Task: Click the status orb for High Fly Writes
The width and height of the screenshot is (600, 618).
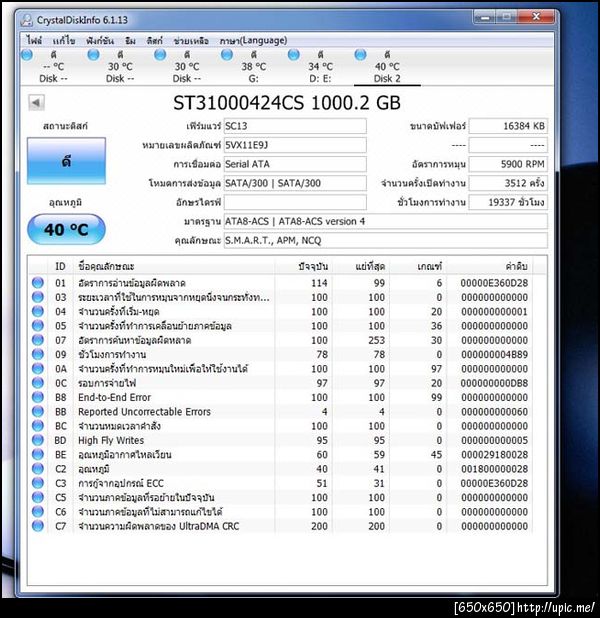Action: 38,440
